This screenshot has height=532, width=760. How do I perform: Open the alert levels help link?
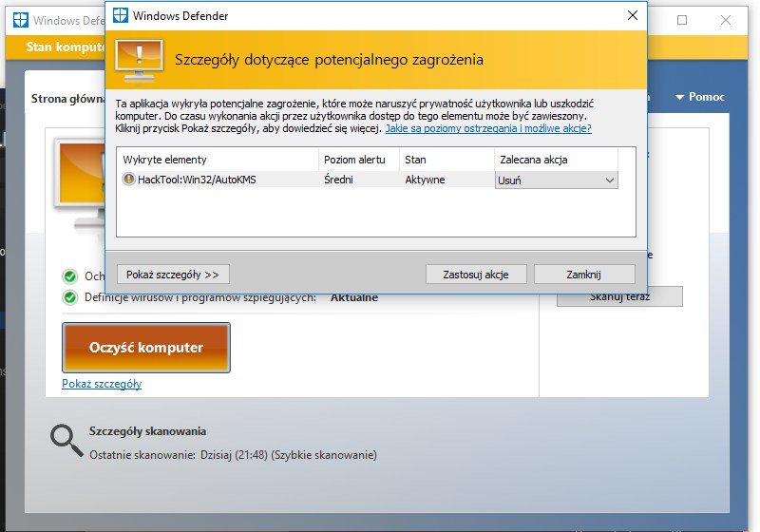click(488, 128)
